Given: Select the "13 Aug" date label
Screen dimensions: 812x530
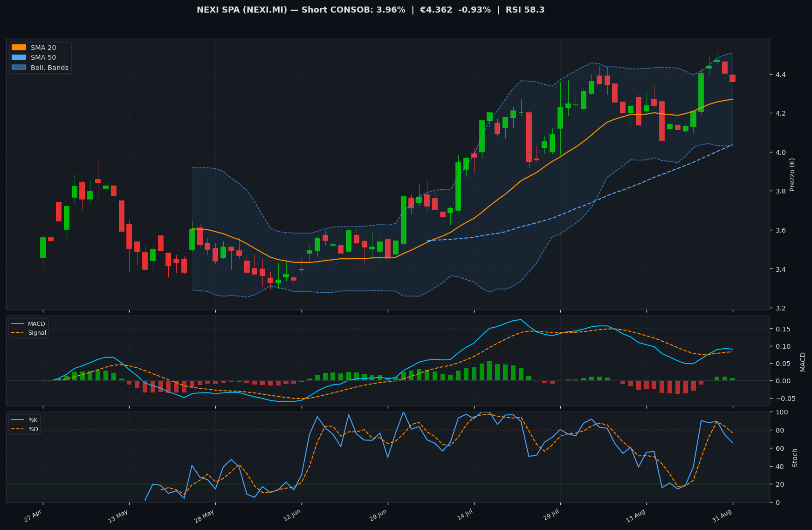Looking at the screenshot, I should (x=636, y=516).
